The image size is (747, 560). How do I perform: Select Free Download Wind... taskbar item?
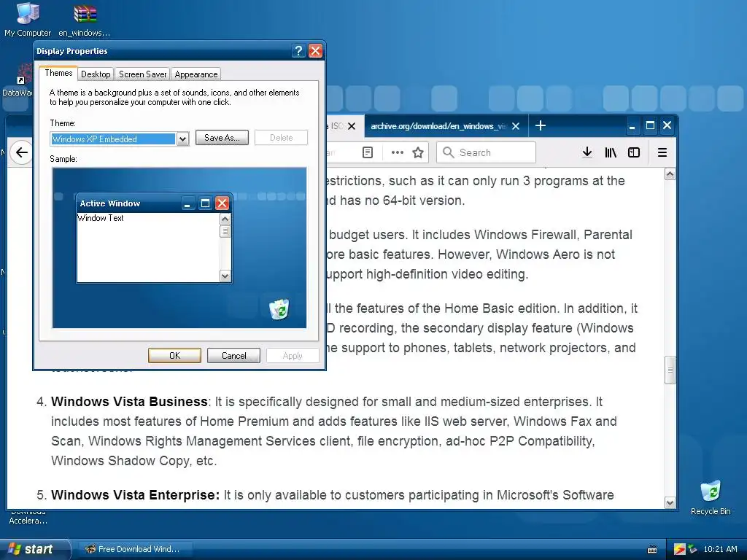tap(134, 549)
